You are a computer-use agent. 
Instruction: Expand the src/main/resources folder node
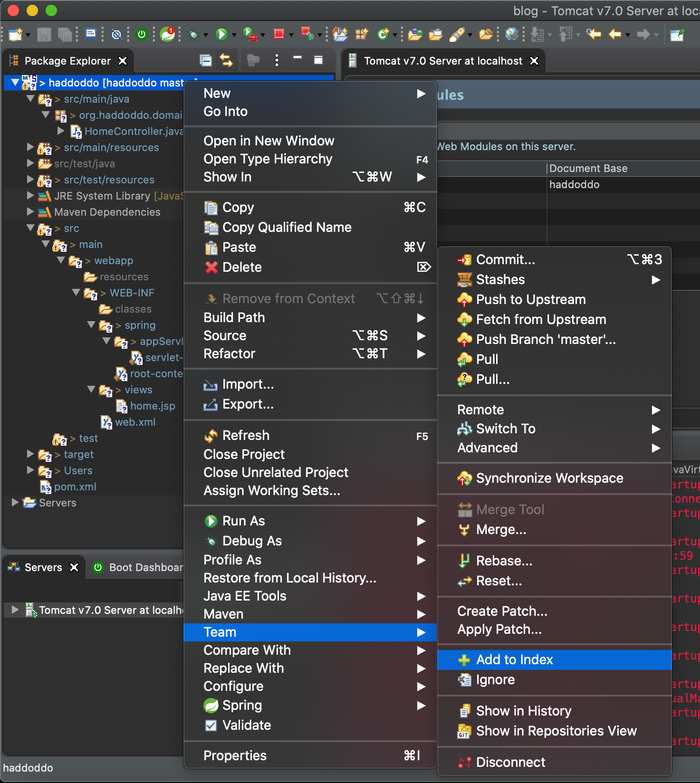click(x=30, y=147)
